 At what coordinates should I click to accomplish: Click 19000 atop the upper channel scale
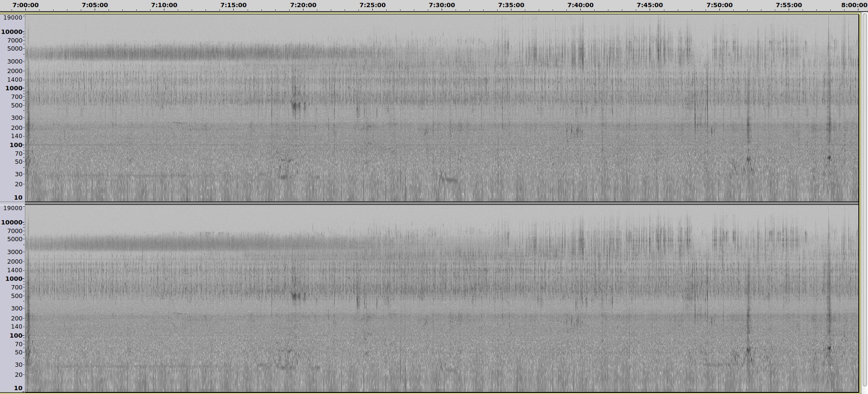pyautogui.click(x=13, y=18)
